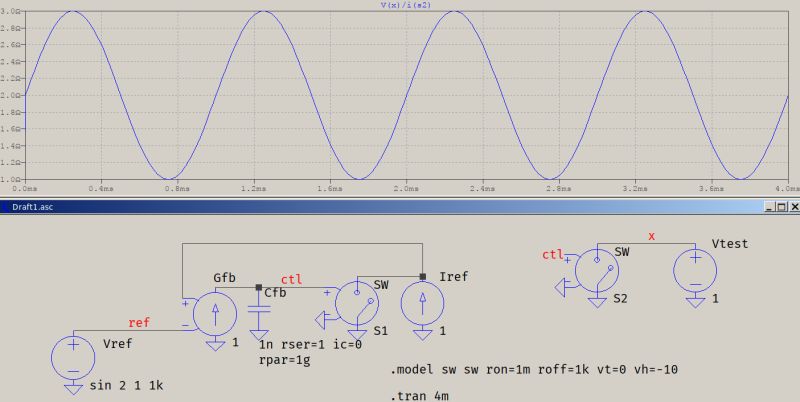Click the Iref current source symbol
Image resolution: width=800 pixels, height=402 pixels.
[422, 304]
